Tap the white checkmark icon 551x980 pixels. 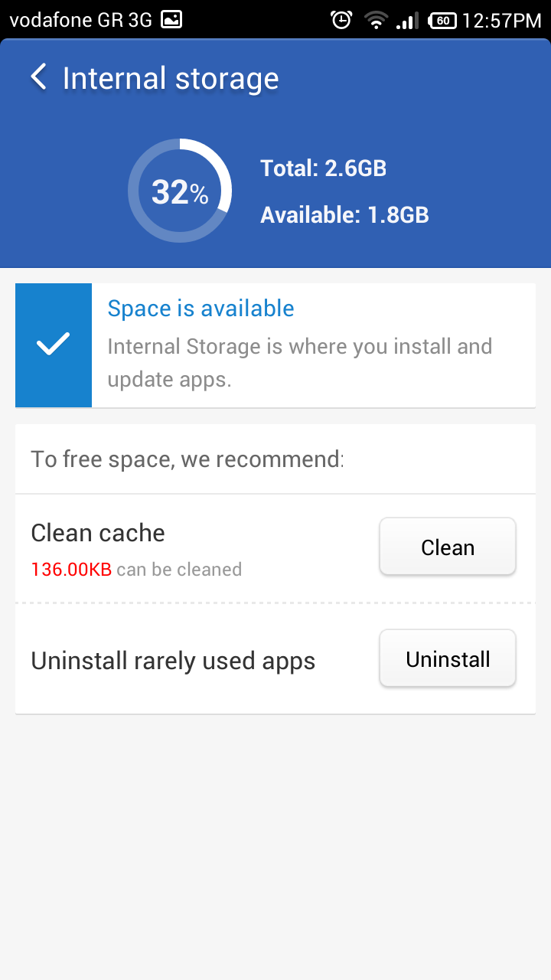[54, 345]
